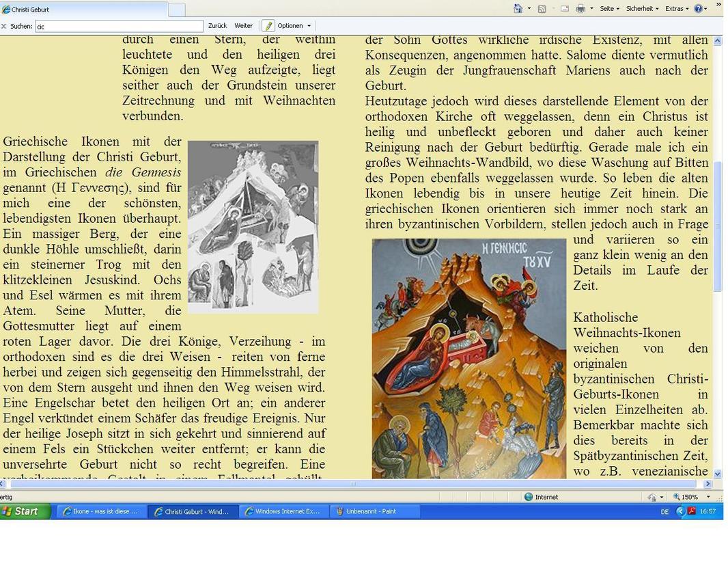Open a new blank tab
The height and width of the screenshot is (583, 728).
click(176, 10)
